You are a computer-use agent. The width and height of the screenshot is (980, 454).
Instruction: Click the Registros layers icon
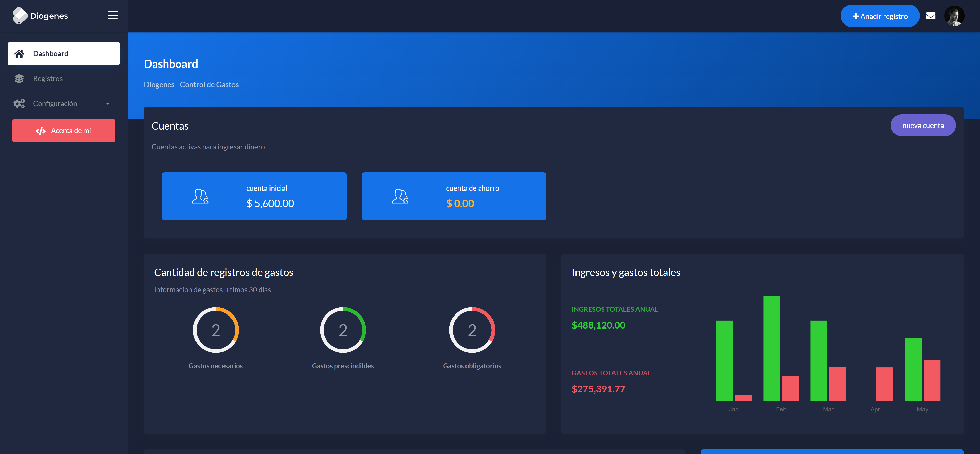[x=19, y=79]
